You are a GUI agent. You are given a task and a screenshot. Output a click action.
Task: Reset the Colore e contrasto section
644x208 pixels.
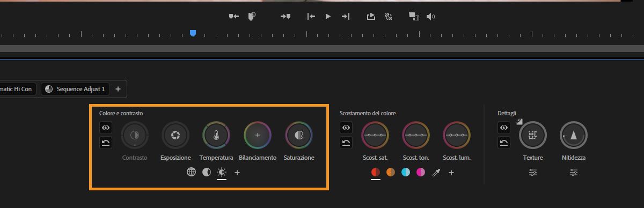(x=106, y=142)
